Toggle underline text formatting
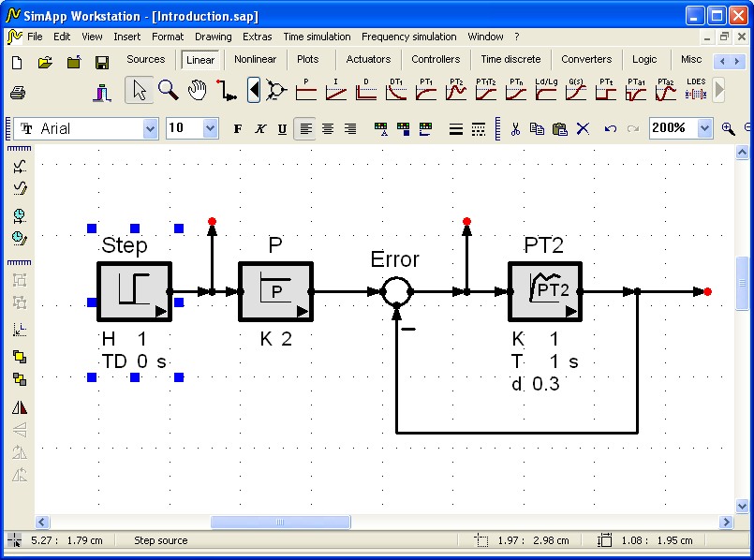The height and width of the screenshot is (560, 754). [282, 129]
